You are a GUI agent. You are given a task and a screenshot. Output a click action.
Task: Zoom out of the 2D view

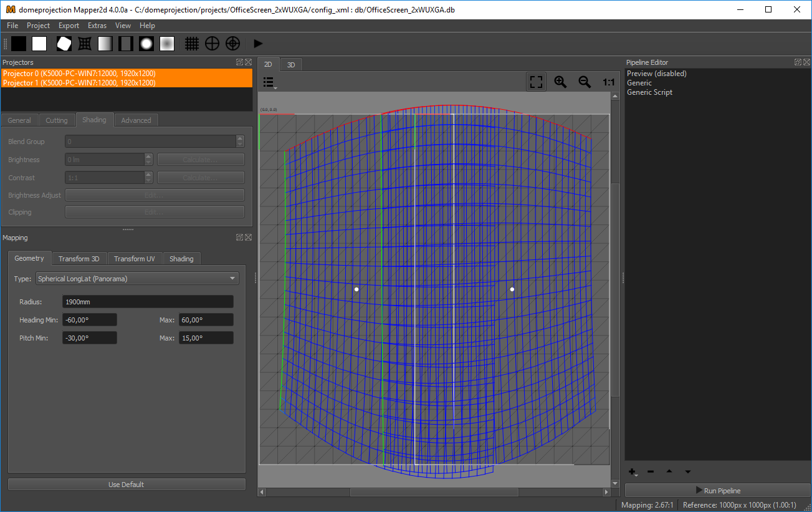585,82
